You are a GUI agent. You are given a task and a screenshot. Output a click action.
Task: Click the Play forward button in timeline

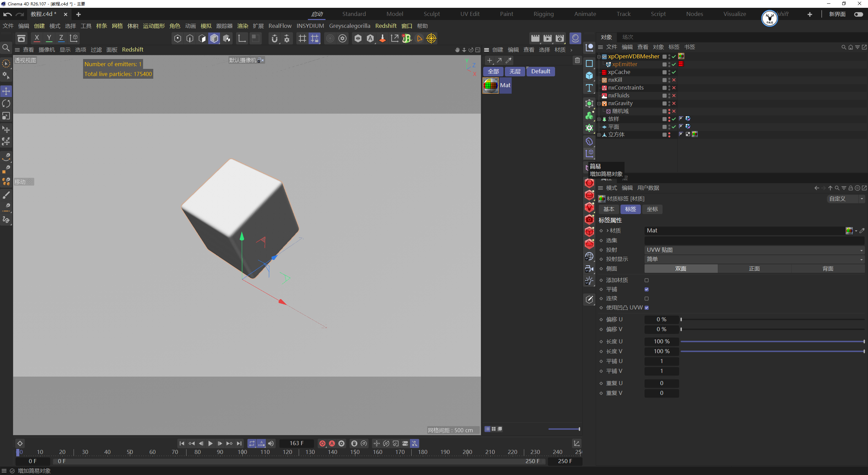210,443
